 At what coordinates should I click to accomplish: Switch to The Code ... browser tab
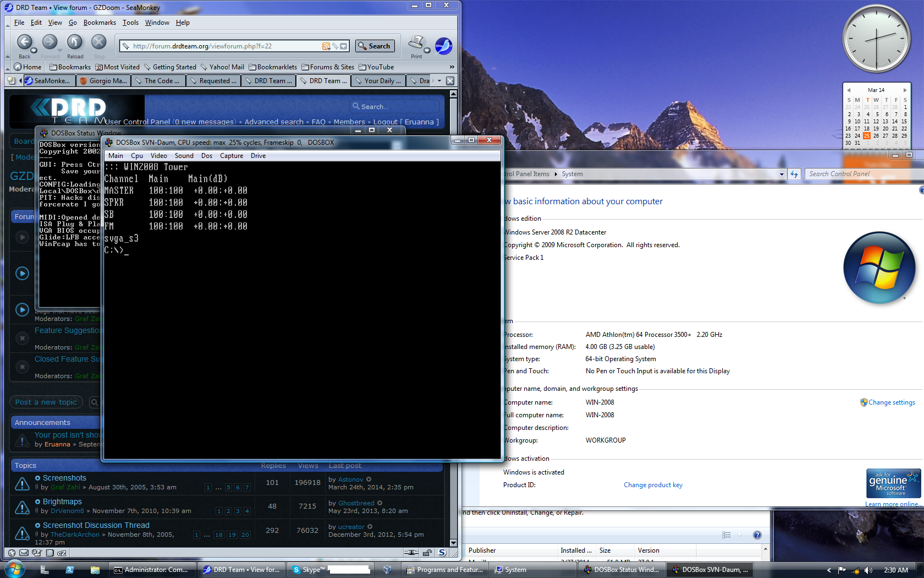pyautogui.click(x=158, y=80)
